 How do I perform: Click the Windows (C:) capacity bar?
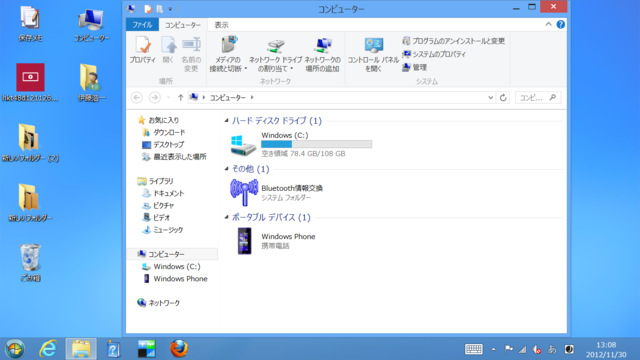(x=316, y=144)
